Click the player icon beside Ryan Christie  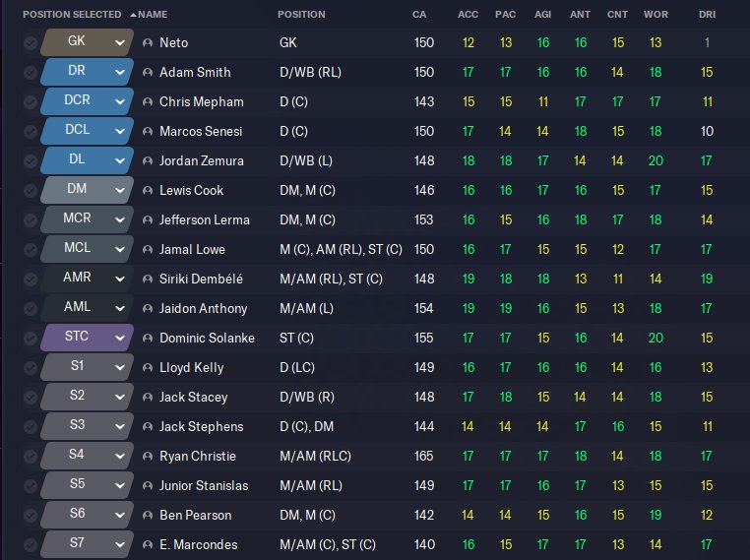[x=148, y=457]
